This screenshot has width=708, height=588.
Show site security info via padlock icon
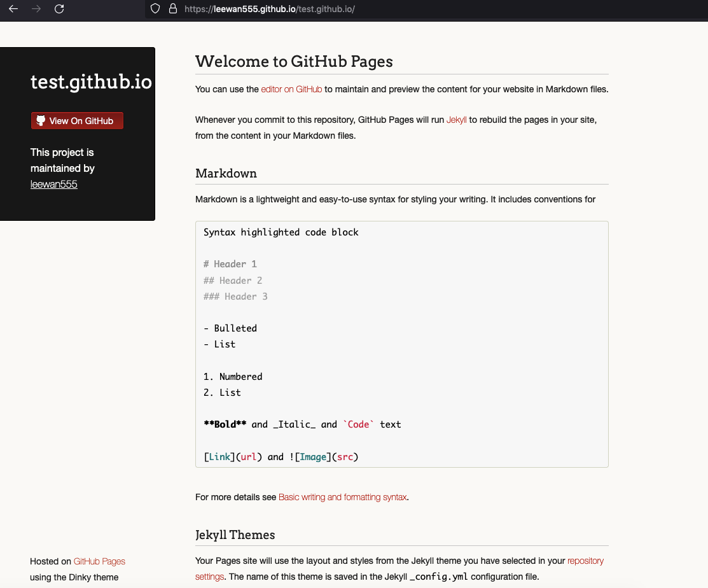pyautogui.click(x=173, y=8)
